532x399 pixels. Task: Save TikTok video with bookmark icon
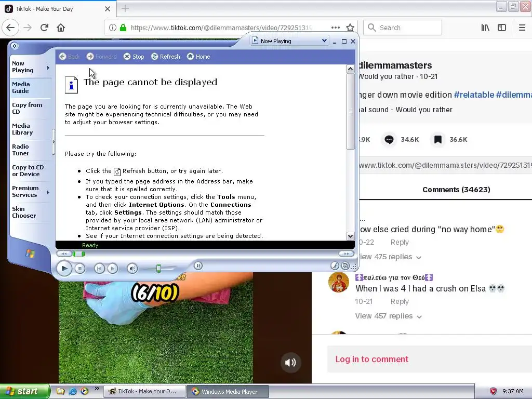[438, 139]
